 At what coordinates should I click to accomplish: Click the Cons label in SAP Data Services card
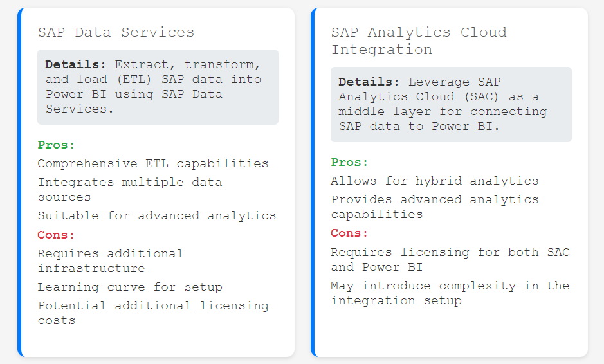57,235
